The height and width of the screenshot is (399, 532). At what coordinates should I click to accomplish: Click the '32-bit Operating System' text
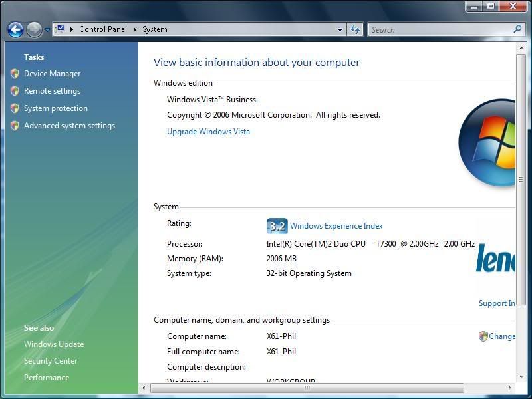tap(309, 273)
